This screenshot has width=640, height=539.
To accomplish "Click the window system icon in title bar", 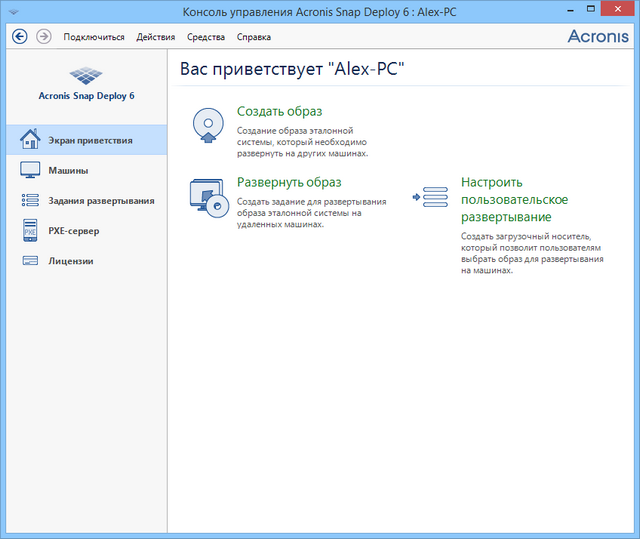I will tap(12, 11).
